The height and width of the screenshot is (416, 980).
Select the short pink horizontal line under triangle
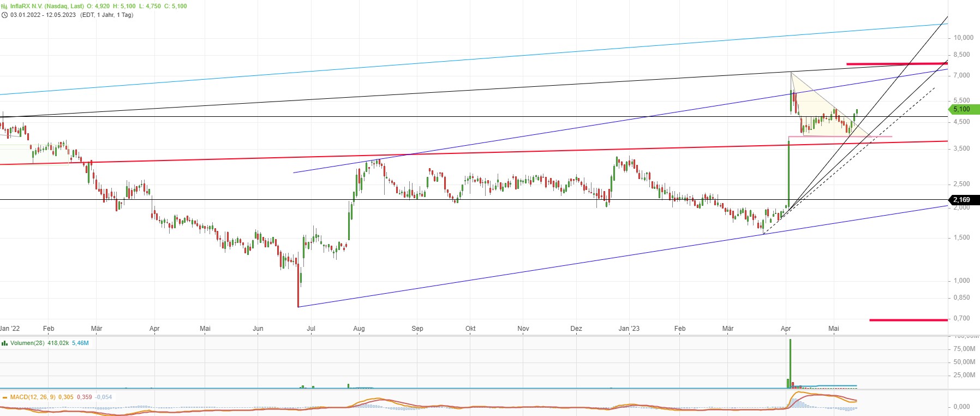879,136
